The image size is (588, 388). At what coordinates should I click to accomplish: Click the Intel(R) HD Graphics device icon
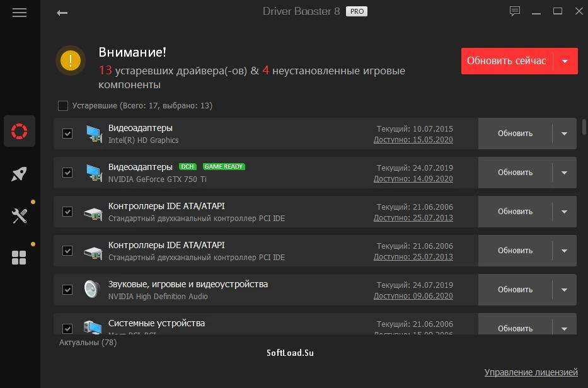point(93,134)
